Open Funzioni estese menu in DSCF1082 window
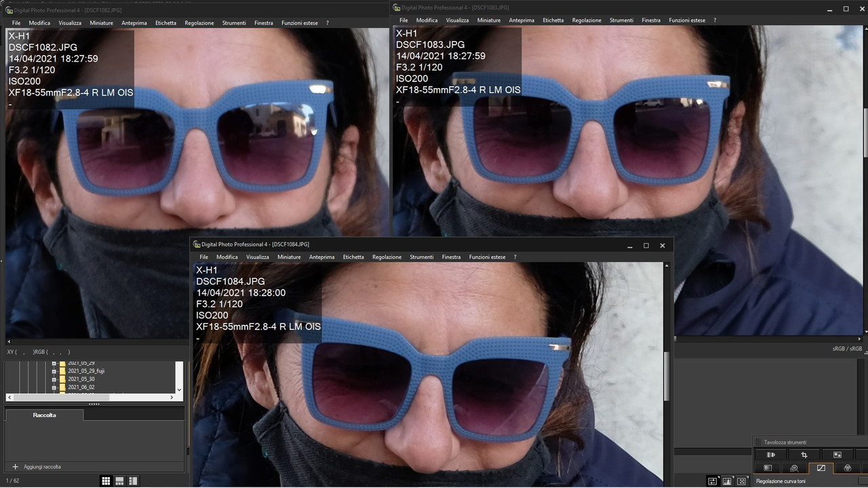This screenshot has height=488, width=868. click(300, 23)
